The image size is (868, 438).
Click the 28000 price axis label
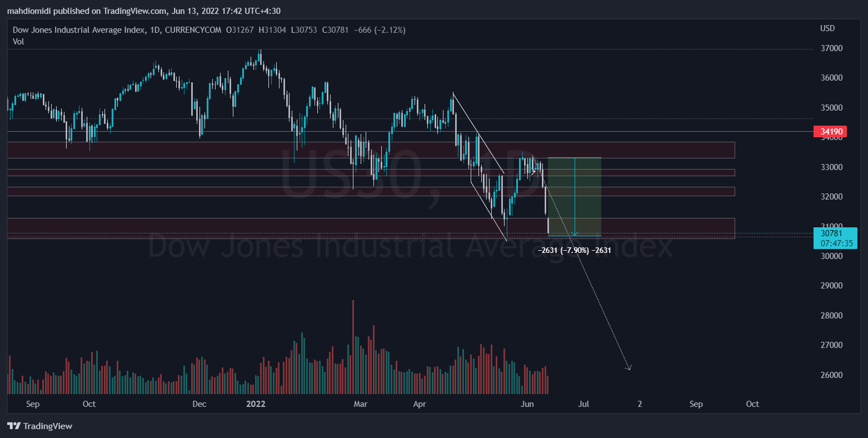(831, 316)
